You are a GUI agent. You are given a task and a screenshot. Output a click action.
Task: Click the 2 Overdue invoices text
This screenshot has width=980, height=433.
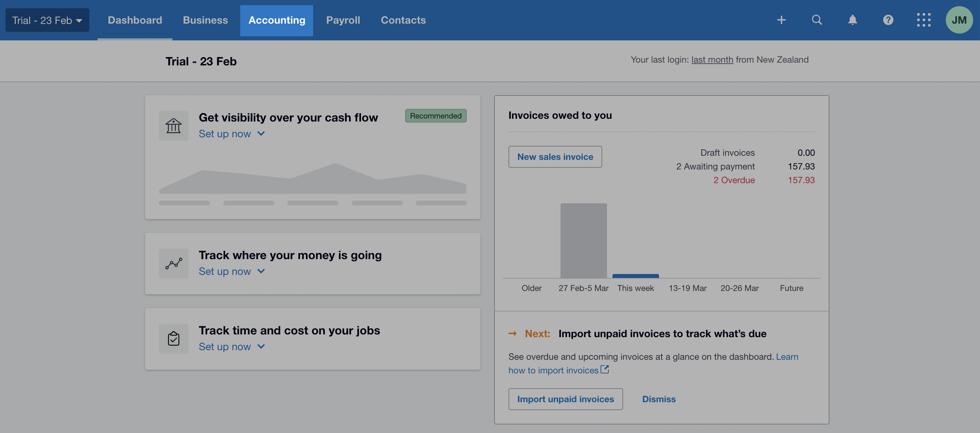[x=734, y=180]
